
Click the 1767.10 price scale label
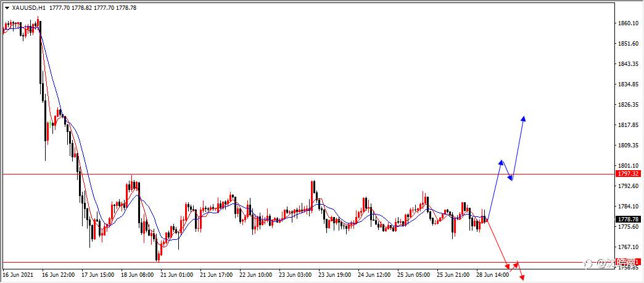[x=628, y=247]
